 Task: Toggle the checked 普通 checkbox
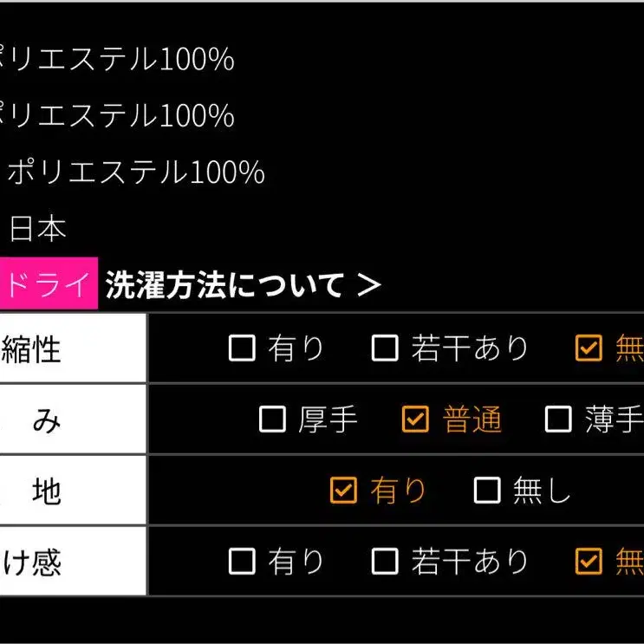click(x=415, y=419)
